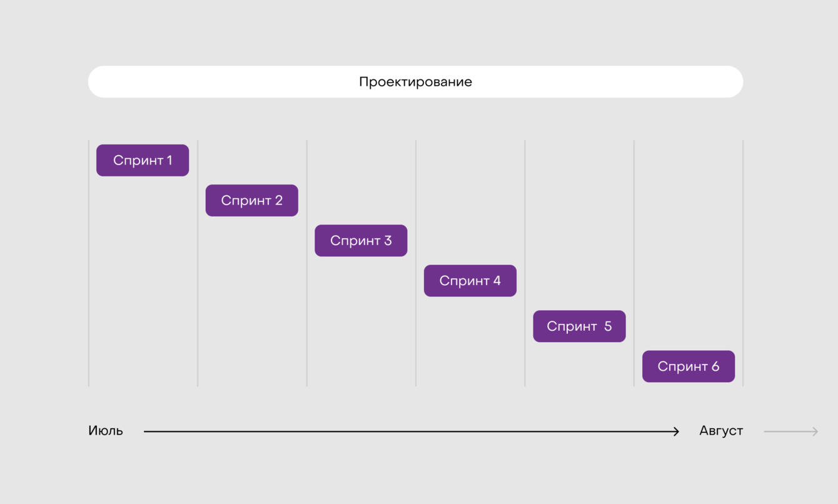Open the Спринт 4 block

point(470,281)
